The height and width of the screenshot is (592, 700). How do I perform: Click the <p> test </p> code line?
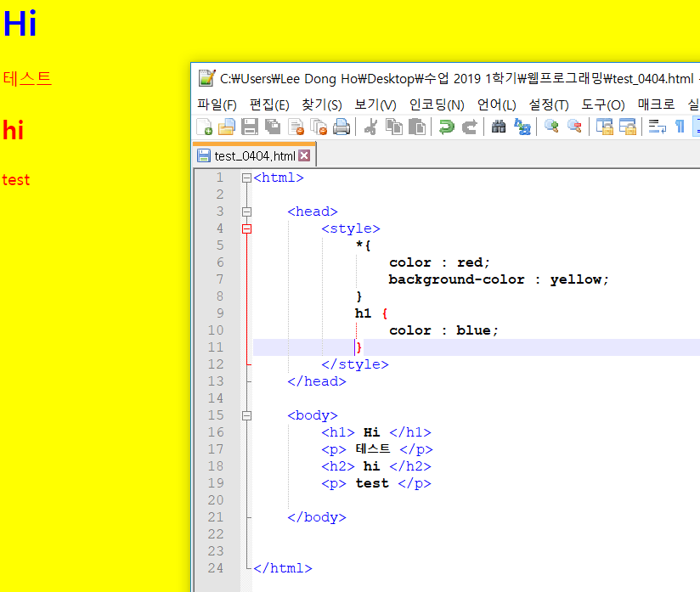click(376, 483)
